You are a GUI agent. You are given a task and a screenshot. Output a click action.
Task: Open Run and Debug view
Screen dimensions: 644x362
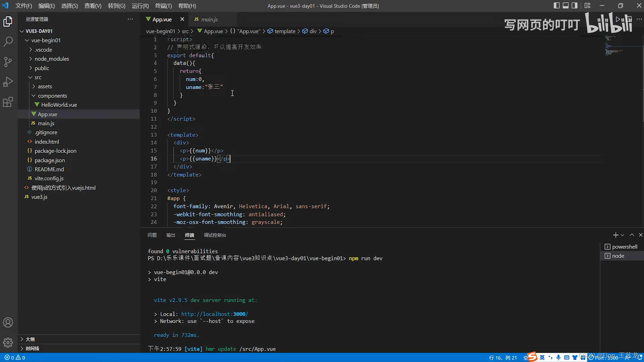[x=8, y=82]
